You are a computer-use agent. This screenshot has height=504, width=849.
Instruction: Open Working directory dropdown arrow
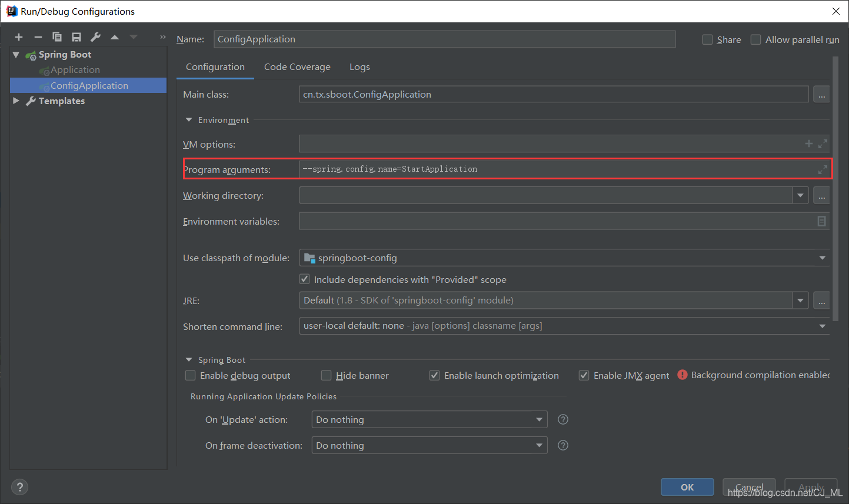tap(800, 195)
